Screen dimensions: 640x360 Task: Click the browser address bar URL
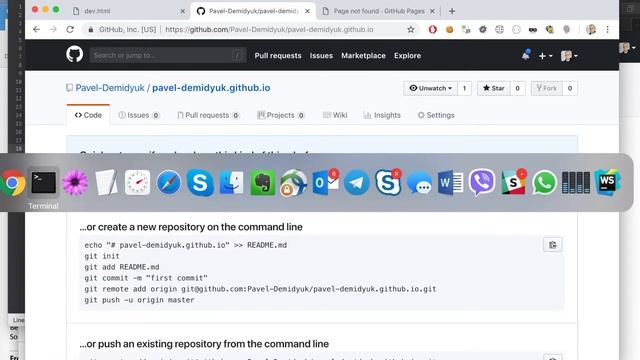(x=269, y=29)
